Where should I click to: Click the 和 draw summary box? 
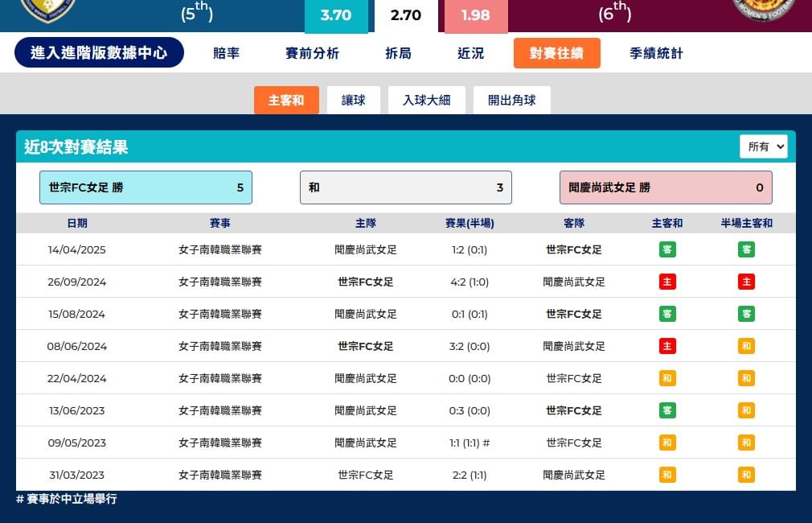pyautogui.click(x=406, y=187)
